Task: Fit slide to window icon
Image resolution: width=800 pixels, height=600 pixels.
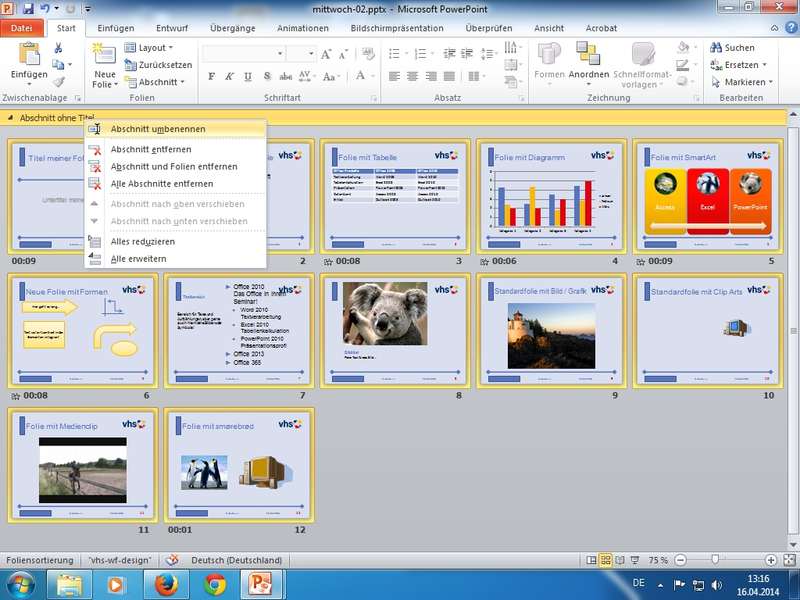Action: (788, 559)
